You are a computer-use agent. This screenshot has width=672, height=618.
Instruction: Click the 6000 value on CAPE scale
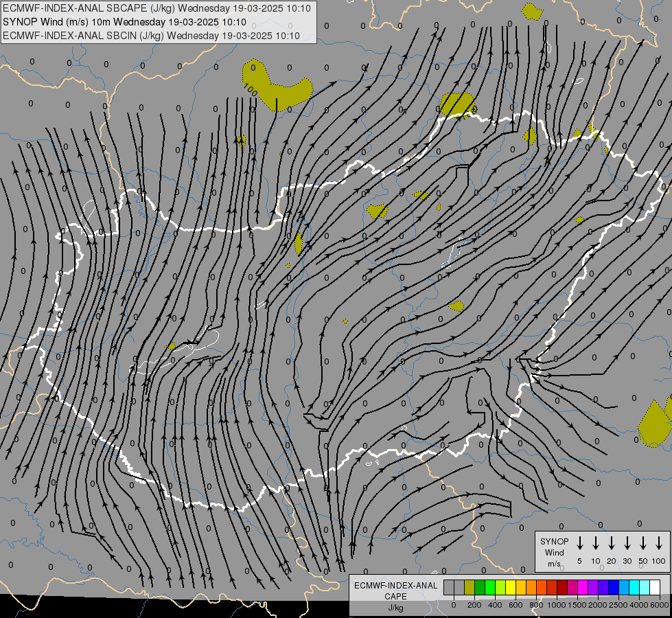click(660, 605)
